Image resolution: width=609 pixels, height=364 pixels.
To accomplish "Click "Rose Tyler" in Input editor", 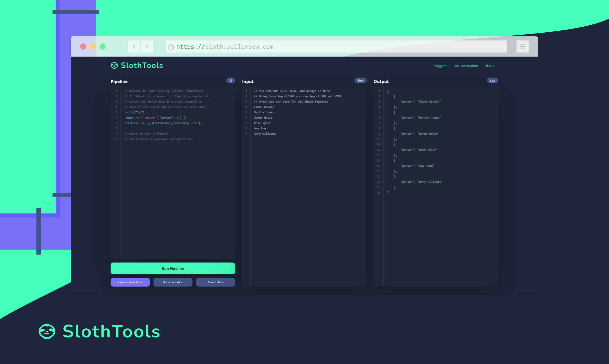I will [262, 123].
